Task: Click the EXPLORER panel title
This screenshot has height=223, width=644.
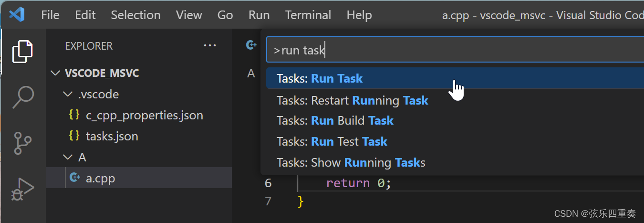Action: click(89, 46)
